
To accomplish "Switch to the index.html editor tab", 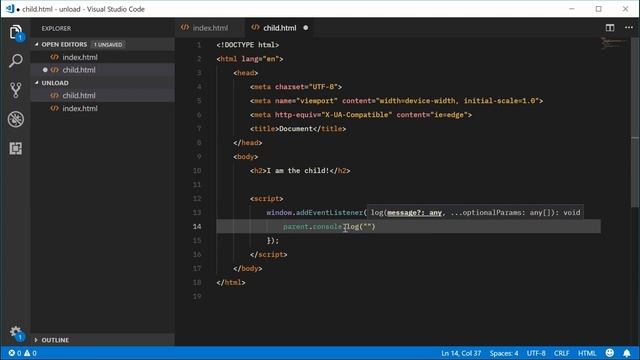I will 210,28.
